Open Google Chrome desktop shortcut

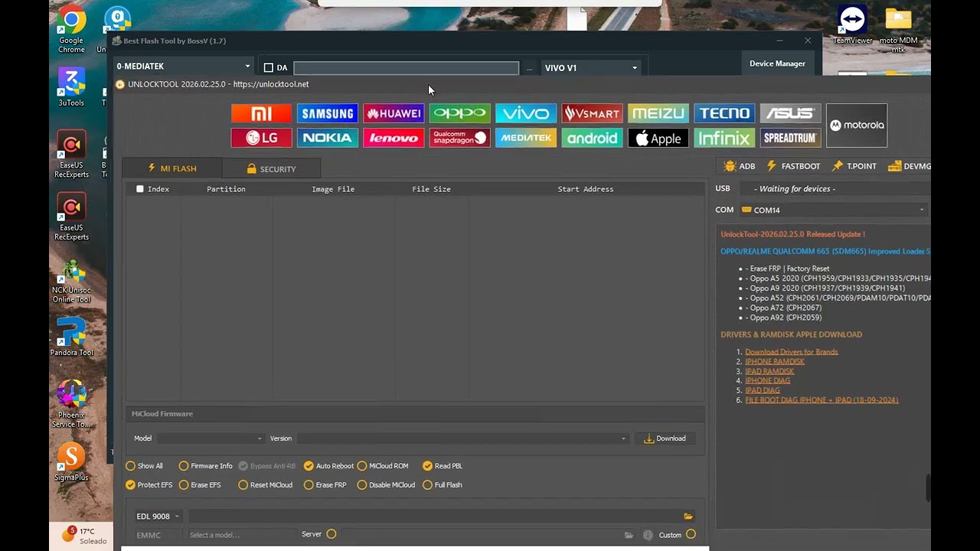point(71,31)
